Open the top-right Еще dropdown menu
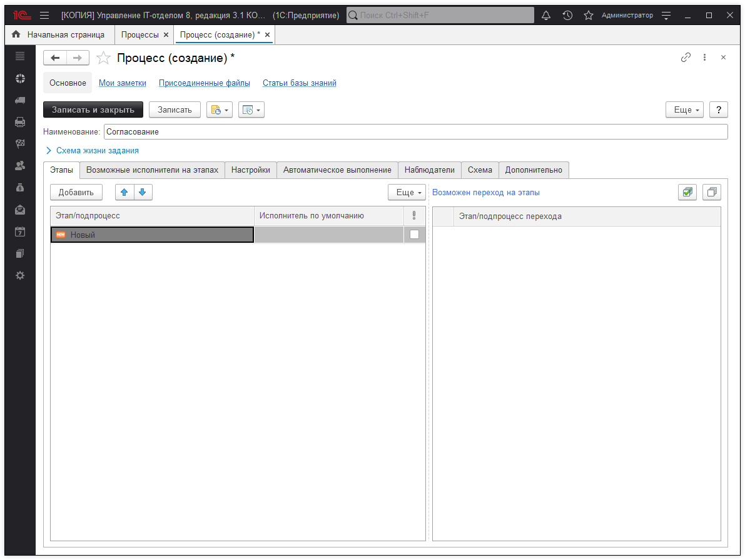The width and height of the screenshot is (745, 560). pos(686,109)
